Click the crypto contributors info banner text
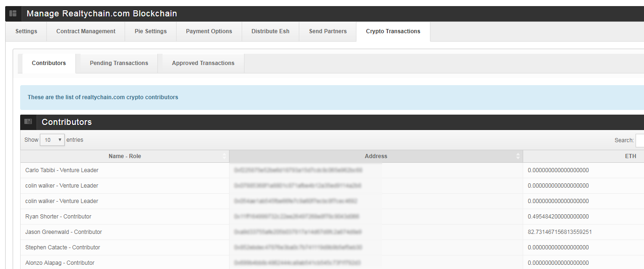 (x=103, y=97)
